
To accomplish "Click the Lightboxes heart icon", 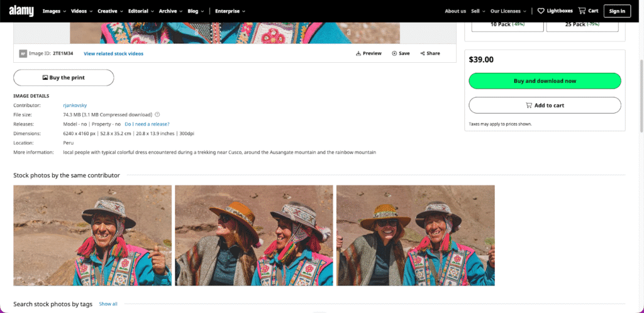I will pos(541,11).
